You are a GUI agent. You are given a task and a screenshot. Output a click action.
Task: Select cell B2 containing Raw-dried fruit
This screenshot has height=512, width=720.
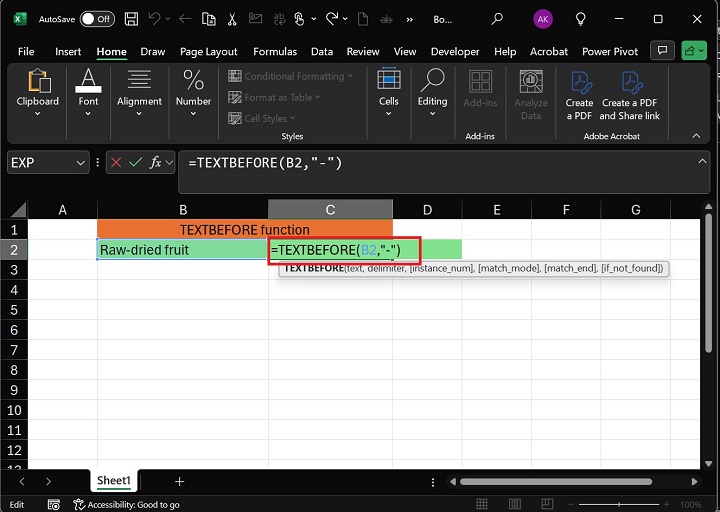183,249
